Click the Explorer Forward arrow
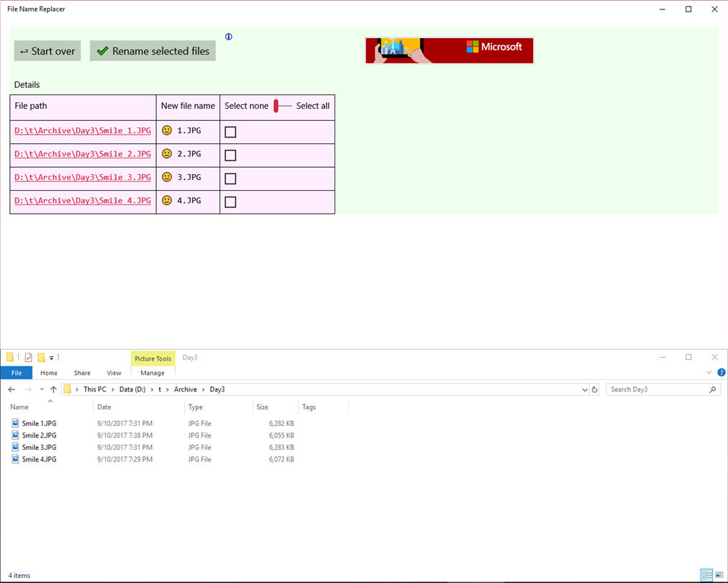728x583 pixels. tap(28, 389)
